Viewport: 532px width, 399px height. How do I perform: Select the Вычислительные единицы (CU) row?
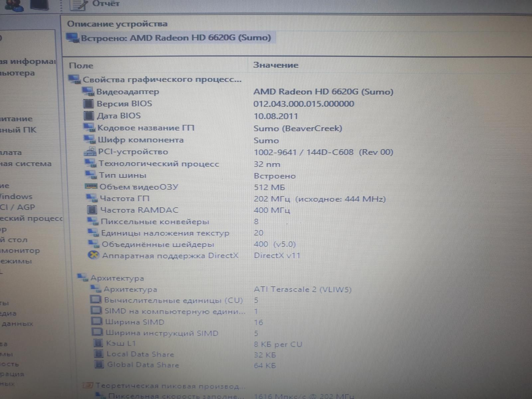tap(175, 300)
